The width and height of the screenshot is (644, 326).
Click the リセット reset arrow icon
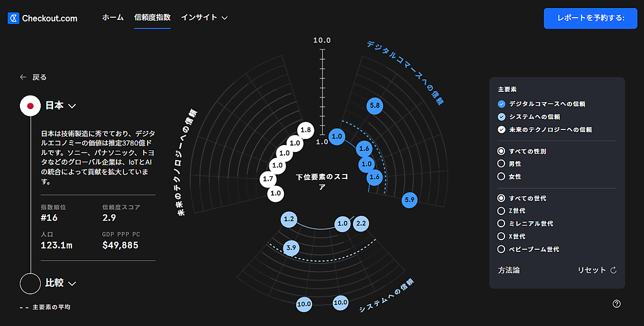tap(613, 270)
